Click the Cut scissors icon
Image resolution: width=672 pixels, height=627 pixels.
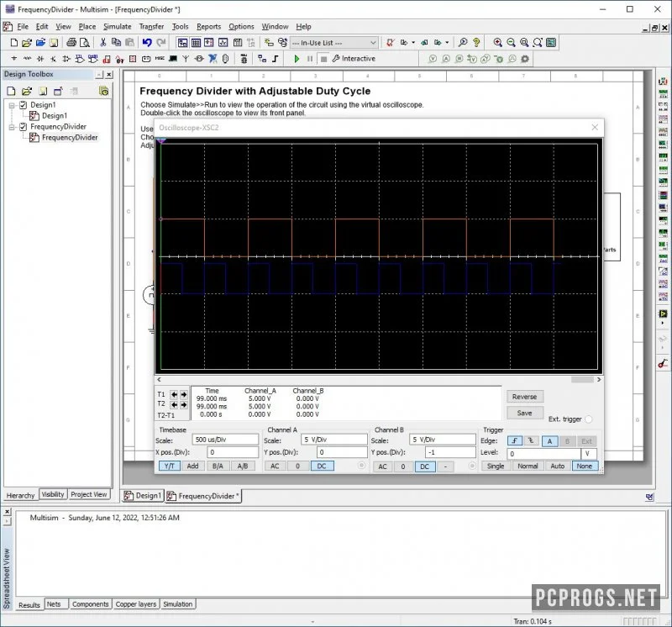102,42
